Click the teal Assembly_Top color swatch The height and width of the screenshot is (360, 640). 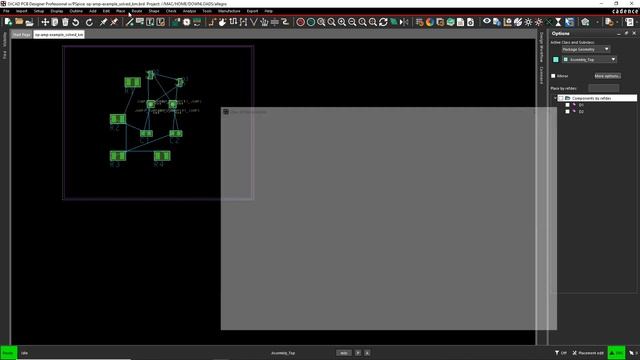tap(556, 60)
